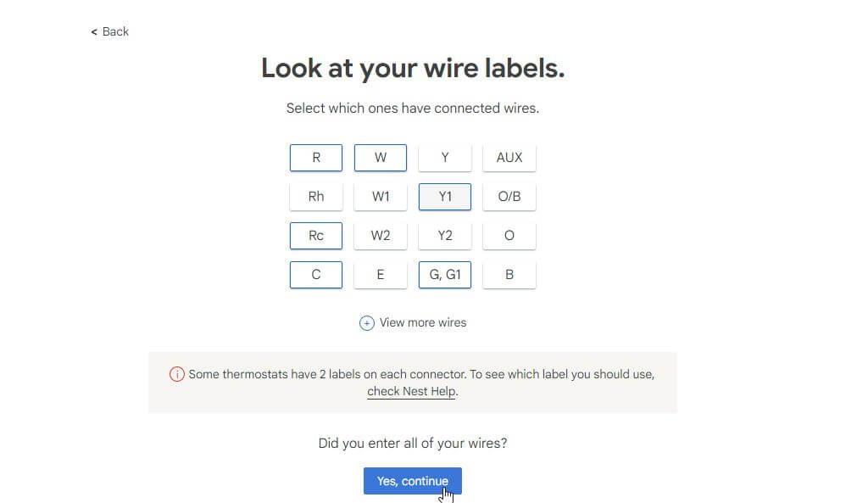
Task: Select the O wire label
Action: 509,236
